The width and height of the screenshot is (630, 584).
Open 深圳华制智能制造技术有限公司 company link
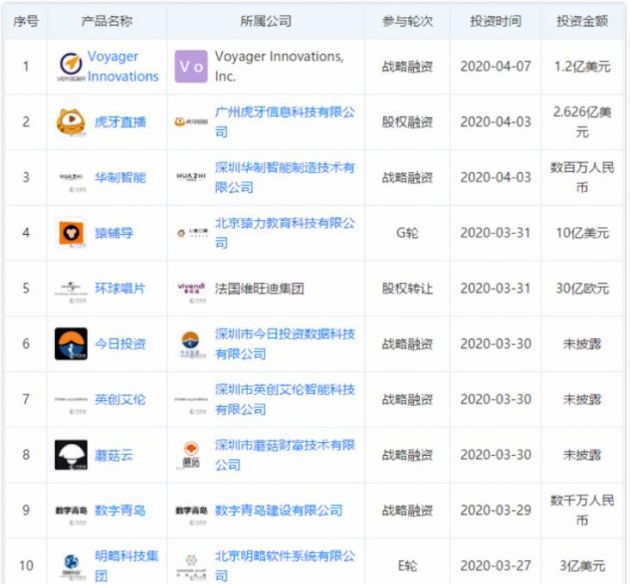pos(285,178)
